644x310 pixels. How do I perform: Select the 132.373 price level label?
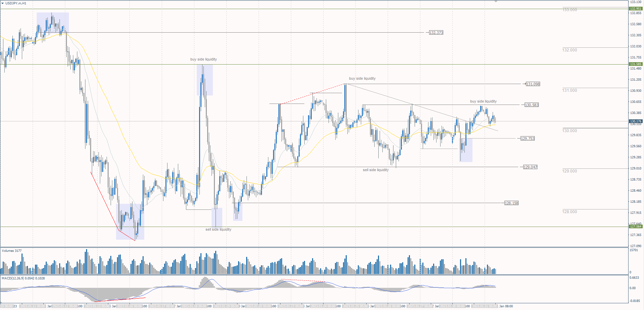[436, 33]
